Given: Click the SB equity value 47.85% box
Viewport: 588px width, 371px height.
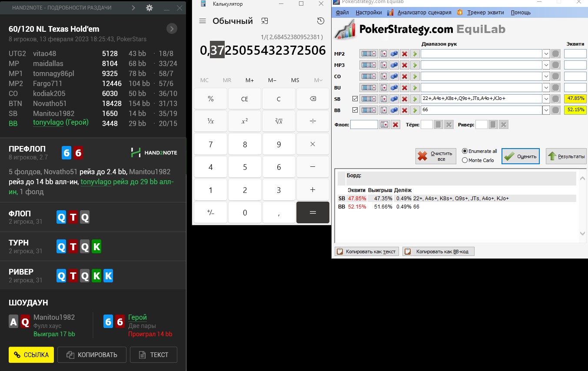Looking at the screenshot, I should [x=575, y=99].
